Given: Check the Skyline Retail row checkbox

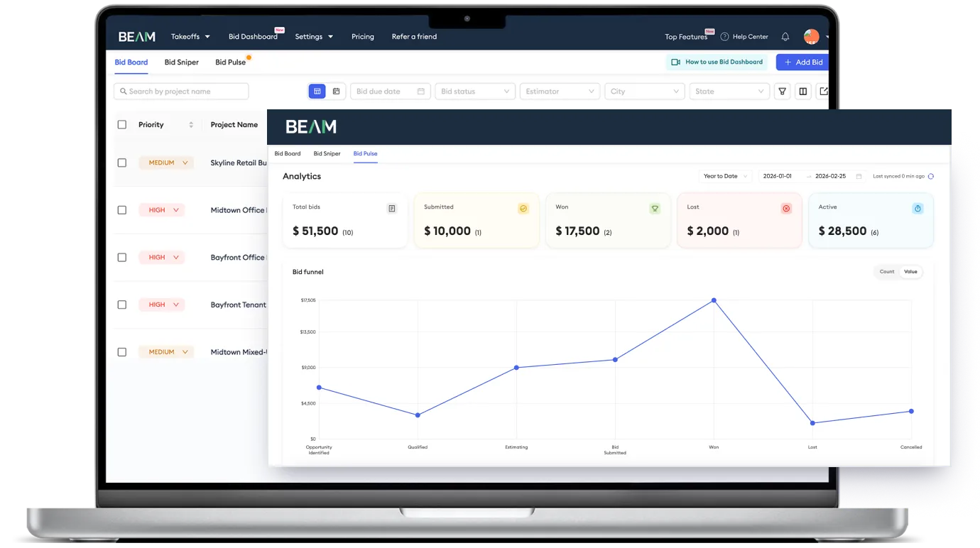Looking at the screenshot, I should 122,163.
